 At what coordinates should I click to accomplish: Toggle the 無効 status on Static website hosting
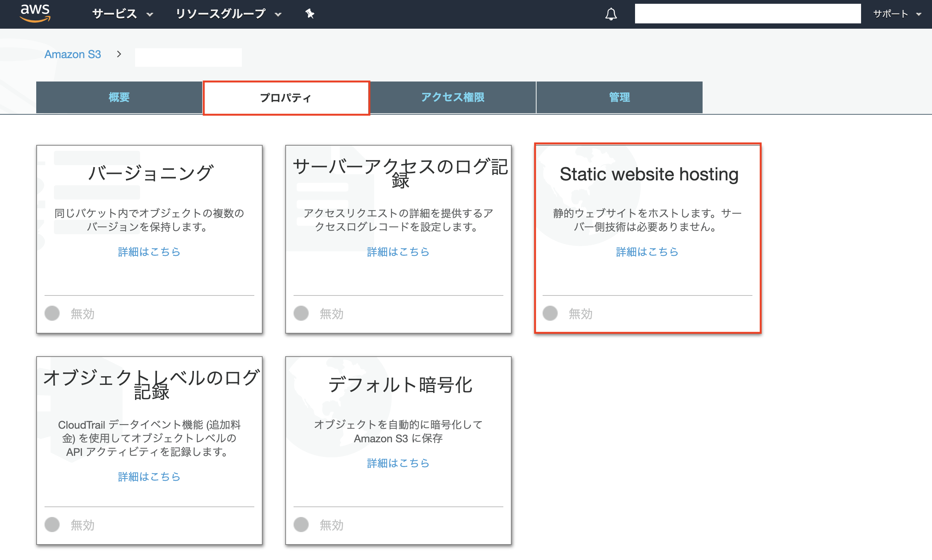pos(551,313)
